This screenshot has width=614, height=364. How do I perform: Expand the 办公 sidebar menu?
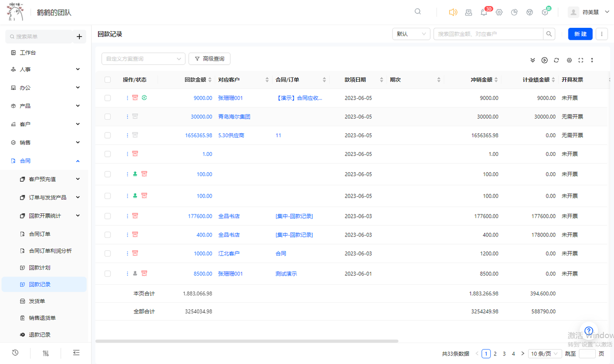tap(46, 88)
